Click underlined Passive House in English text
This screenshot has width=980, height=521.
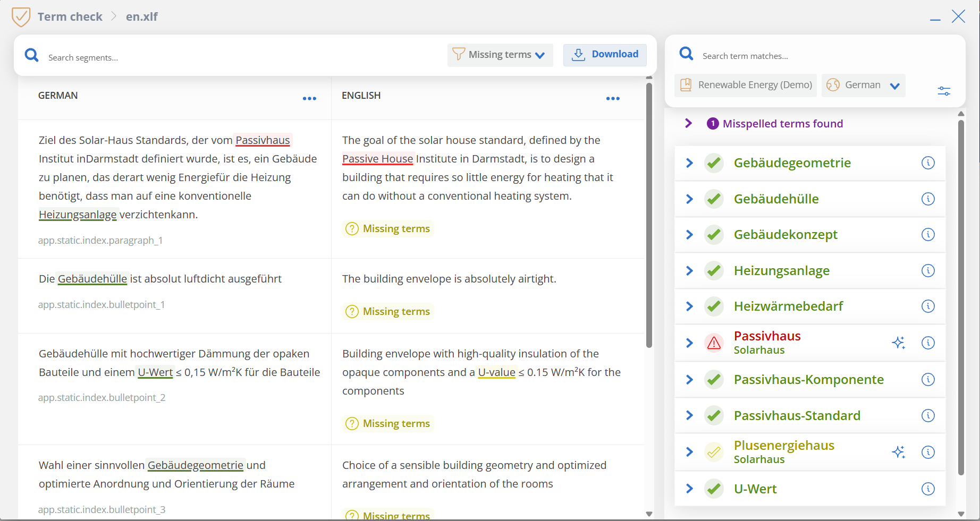click(378, 159)
